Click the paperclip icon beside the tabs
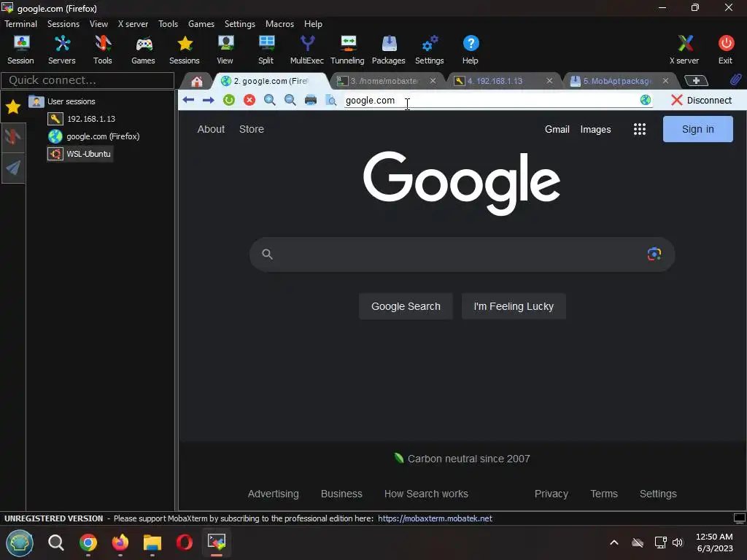Viewport: 747px width, 560px height. (735, 79)
